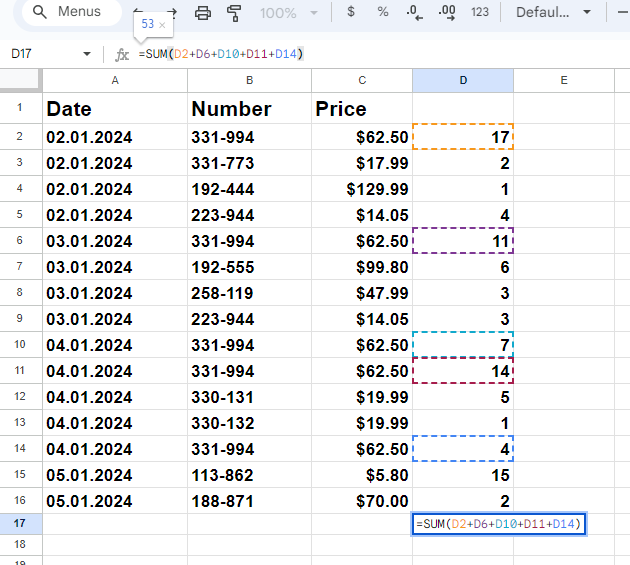
Task: Select row 1 header
Action: point(20,108)
